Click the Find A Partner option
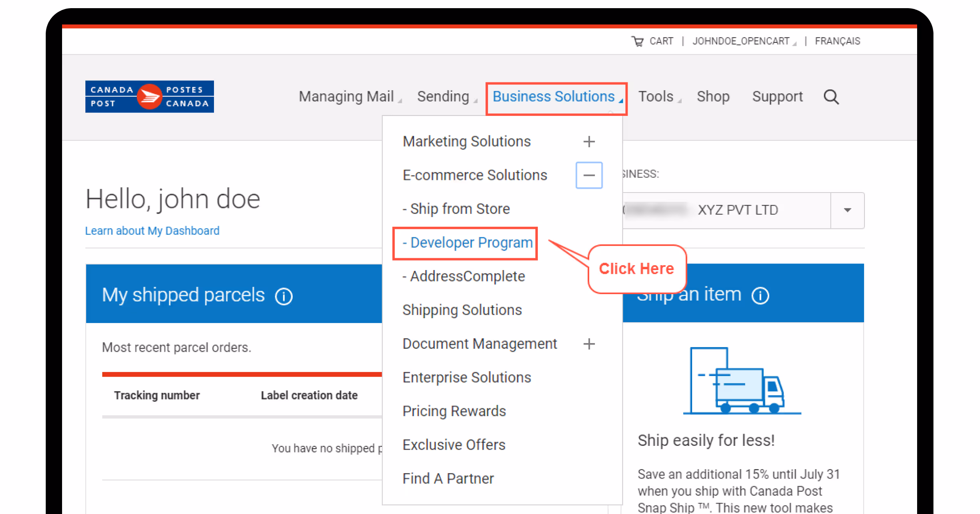The height and width of the screenshot is (514, 980). (x=448, y=478)
